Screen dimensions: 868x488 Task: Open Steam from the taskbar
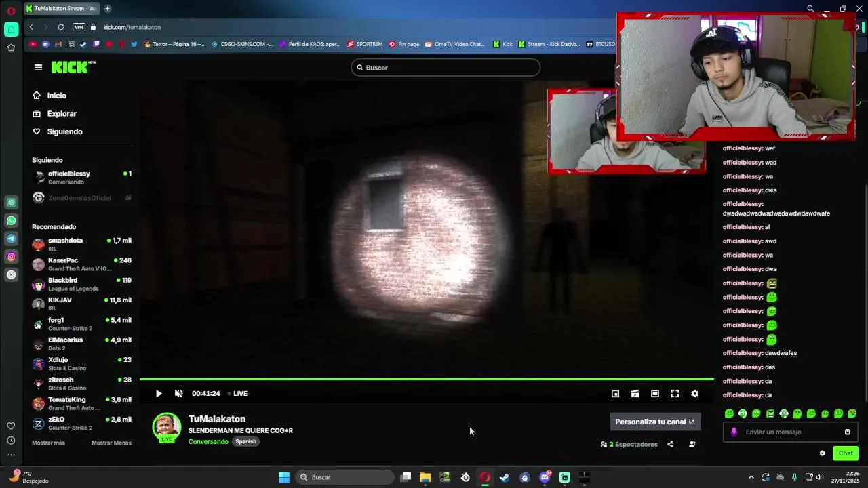click(505, 477)
